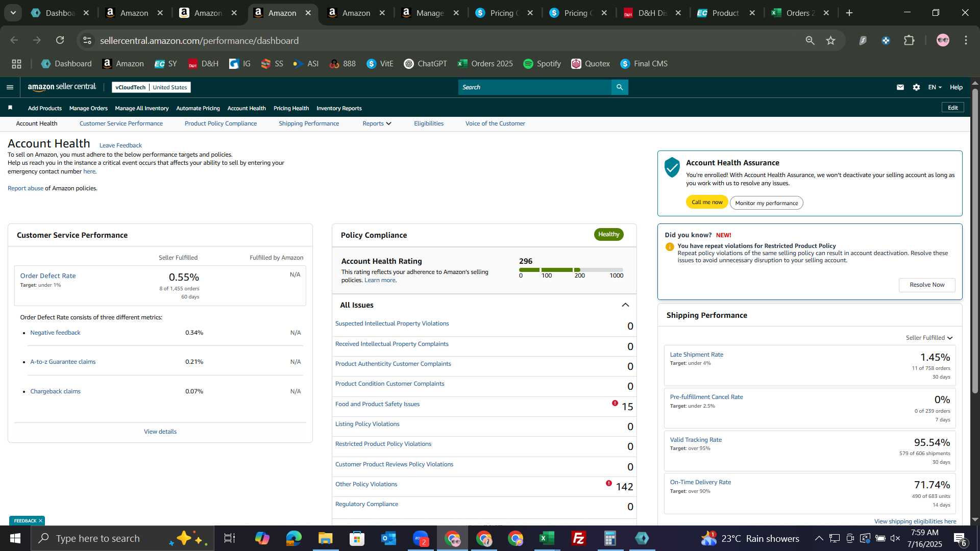Click the Resolve Now button
Viewport: 980px width, 551px height.
tap(927, 285)
